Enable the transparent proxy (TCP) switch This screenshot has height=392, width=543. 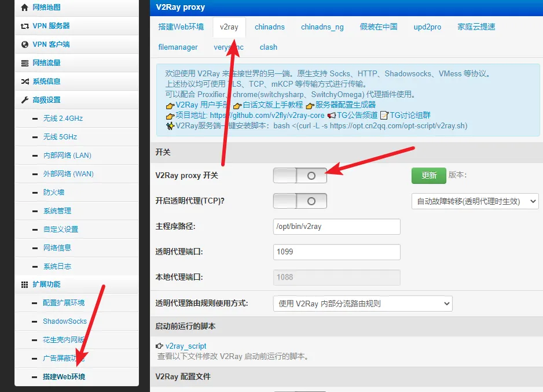[300, 201]
